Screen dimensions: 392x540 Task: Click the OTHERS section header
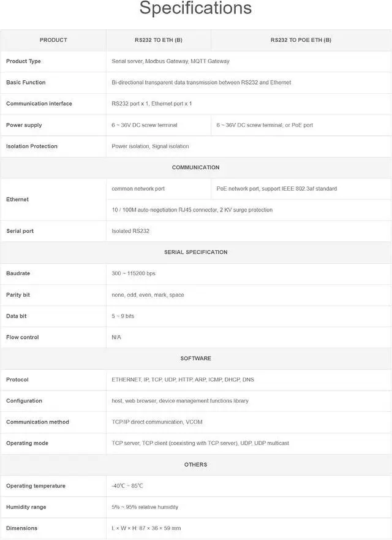pos(195,465)
